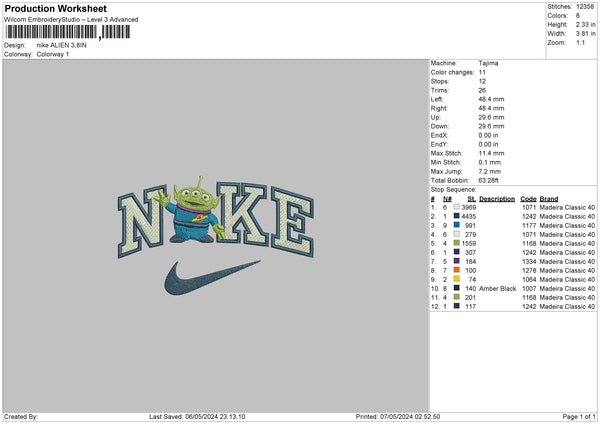This screenshot has height=424, width=600.
Task: Select the Total Bobbin value 63.28ft
Action: pyautogui.click(x=488, y=180)
